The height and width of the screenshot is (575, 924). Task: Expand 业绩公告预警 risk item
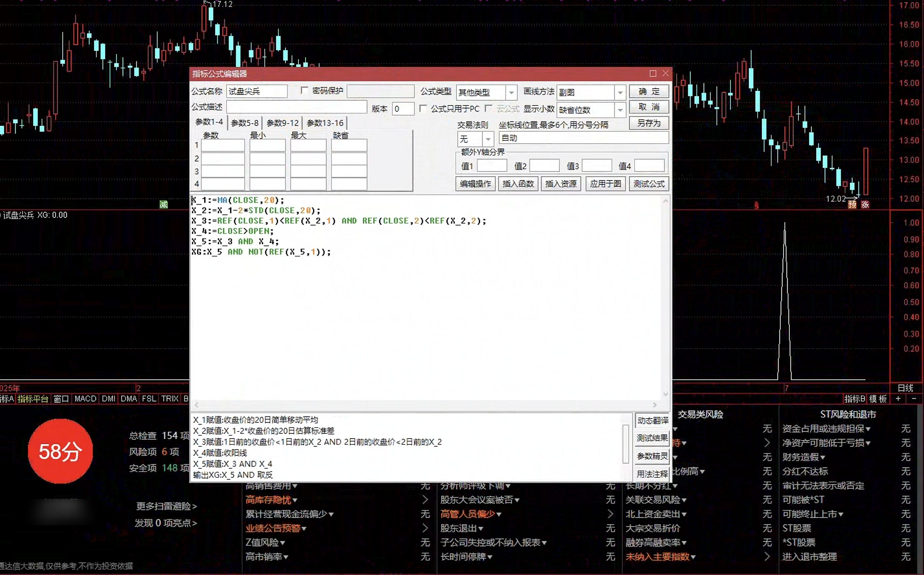pos(276,528)
